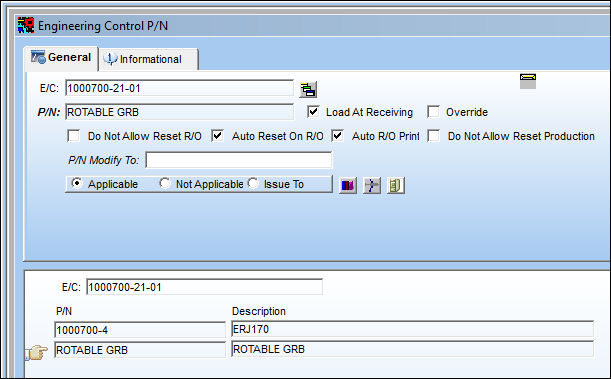Click the Engineering Control P/N window title

[103, 26]
